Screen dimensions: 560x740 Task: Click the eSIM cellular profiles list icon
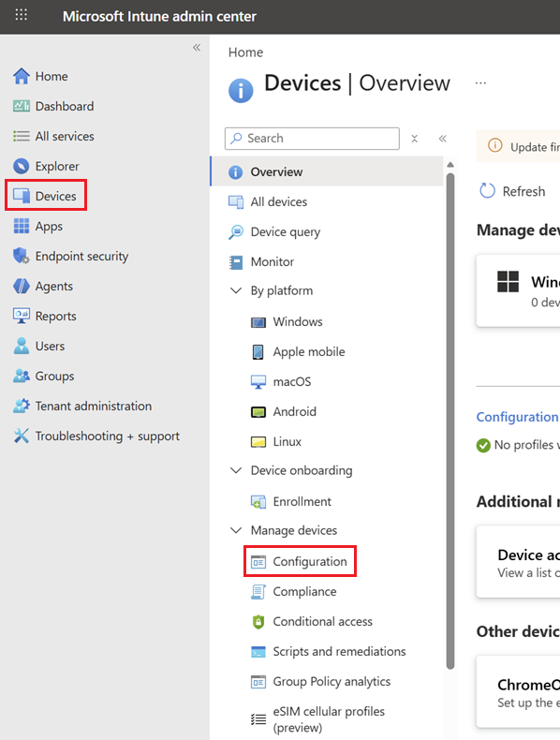click(x=258, y=719)
